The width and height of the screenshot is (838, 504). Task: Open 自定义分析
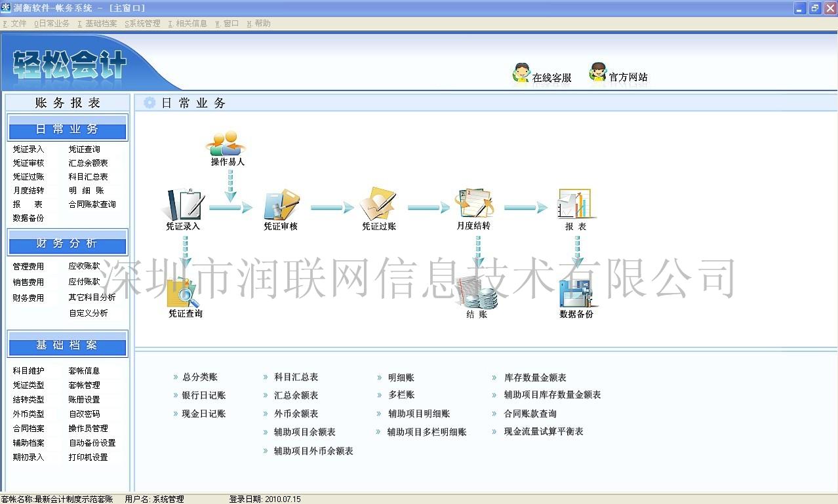(x=89, y=313)
